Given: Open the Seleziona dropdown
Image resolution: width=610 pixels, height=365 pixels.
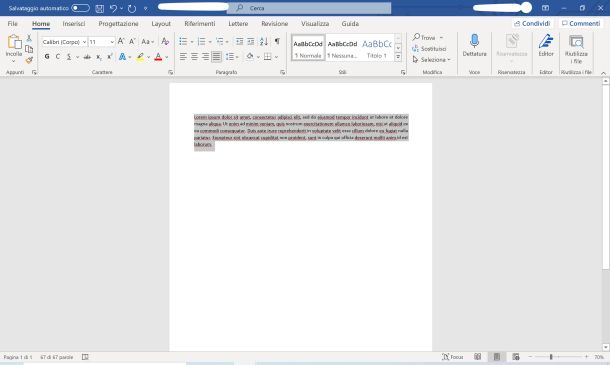Looking at the screenshot, I should [x=431, y=60].
